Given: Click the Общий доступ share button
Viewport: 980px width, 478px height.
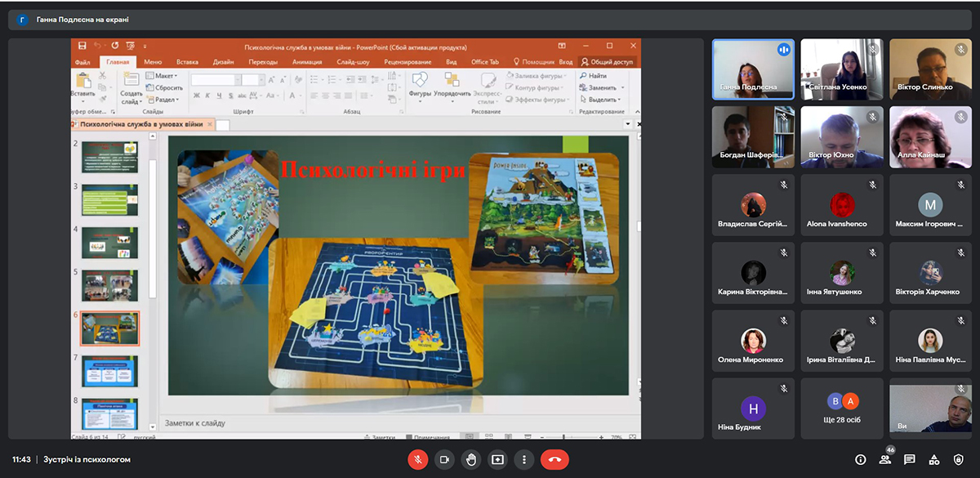Looking at the screenshot, I should pos(607,62).
